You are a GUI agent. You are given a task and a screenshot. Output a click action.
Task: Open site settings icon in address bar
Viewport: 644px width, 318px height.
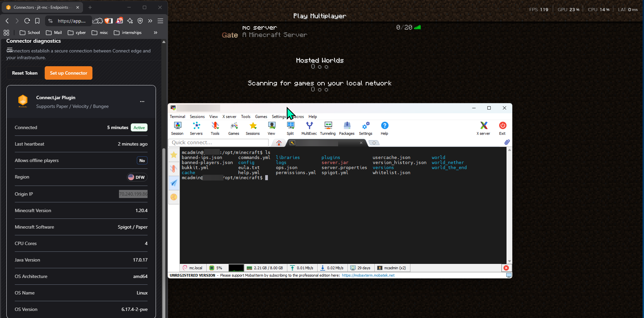[50, 21]
